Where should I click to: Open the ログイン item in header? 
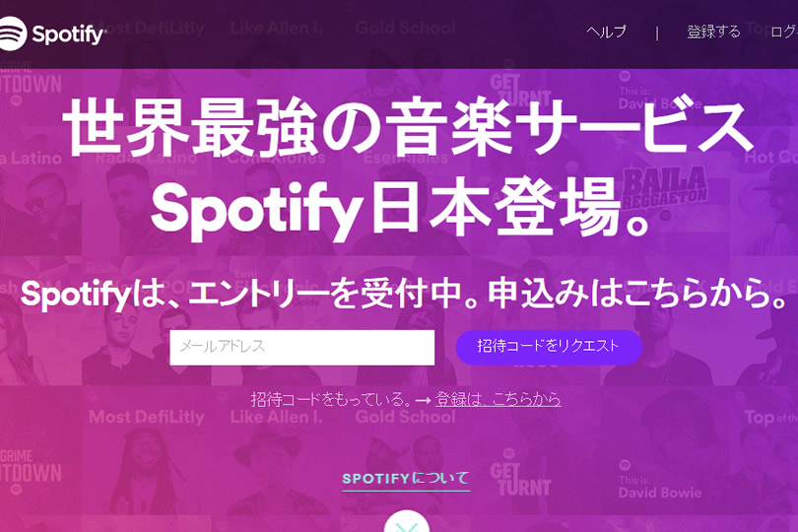[784, 32]
